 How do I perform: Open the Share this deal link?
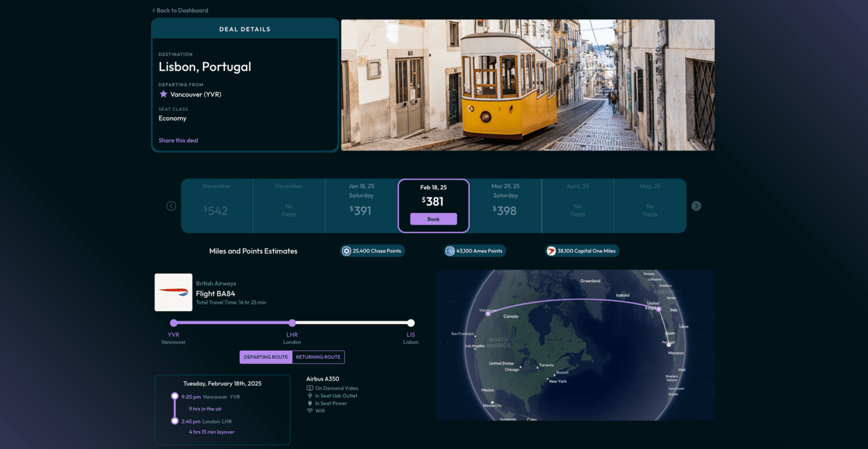tap(178, 140)
